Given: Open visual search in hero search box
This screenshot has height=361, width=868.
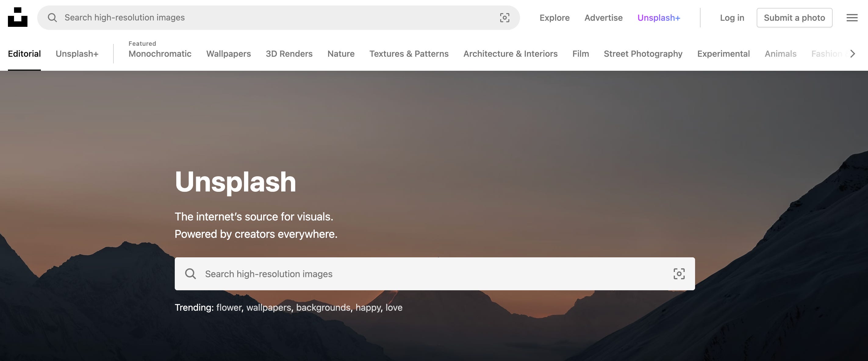Looking at the screenshot, I should pyautogui.click(x=679, y=274).
